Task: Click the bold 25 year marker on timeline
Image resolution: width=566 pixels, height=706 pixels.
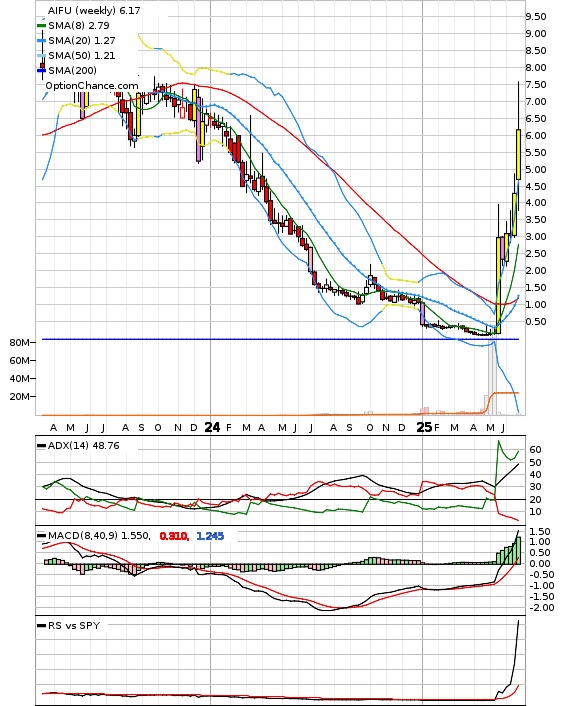Action: (x=424, y=427)
